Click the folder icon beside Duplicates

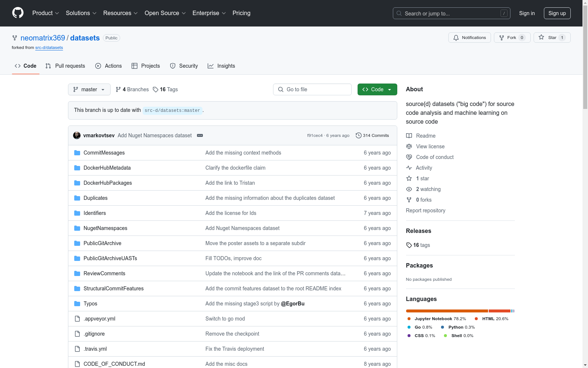[x=77, y=198]
